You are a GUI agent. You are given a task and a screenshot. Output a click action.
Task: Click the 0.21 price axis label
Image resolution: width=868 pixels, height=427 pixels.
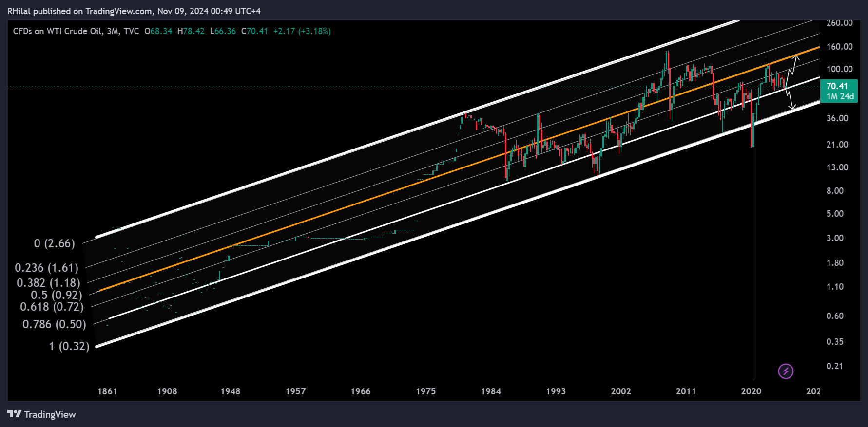835,366
